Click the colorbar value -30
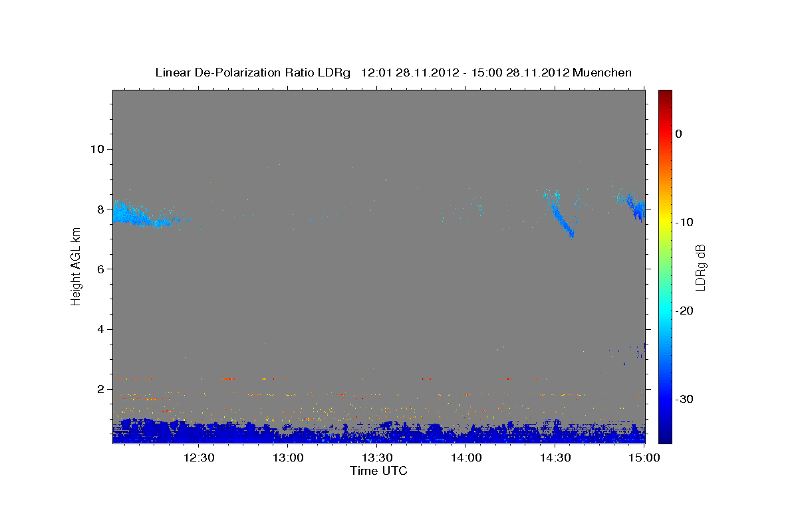The height and width of the screenshot is (532, 798). tap(685, 399)
